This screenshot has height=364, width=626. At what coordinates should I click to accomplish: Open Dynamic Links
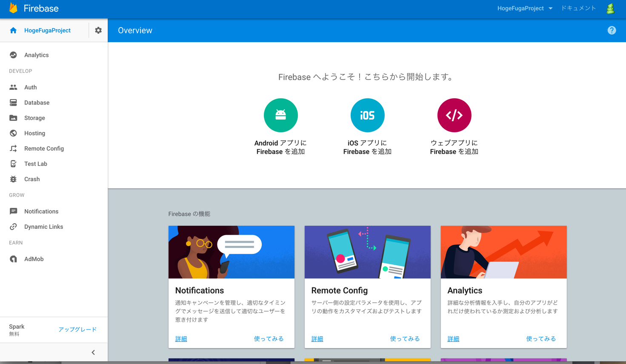43,227
